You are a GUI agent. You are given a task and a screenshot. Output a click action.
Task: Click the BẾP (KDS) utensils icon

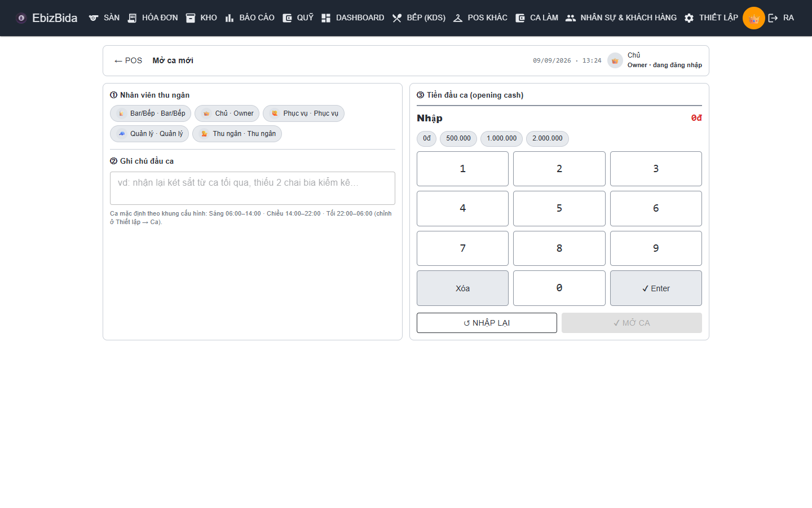coord(397,18)
